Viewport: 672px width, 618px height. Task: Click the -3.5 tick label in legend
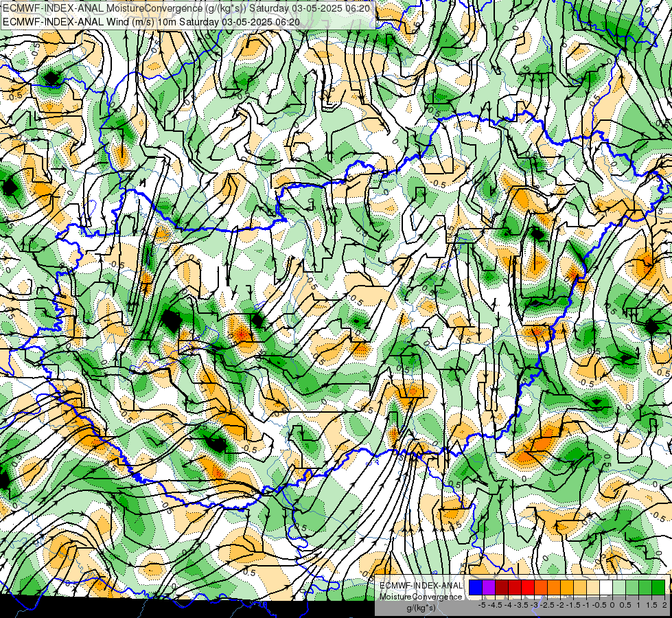[x=521, y=605]
